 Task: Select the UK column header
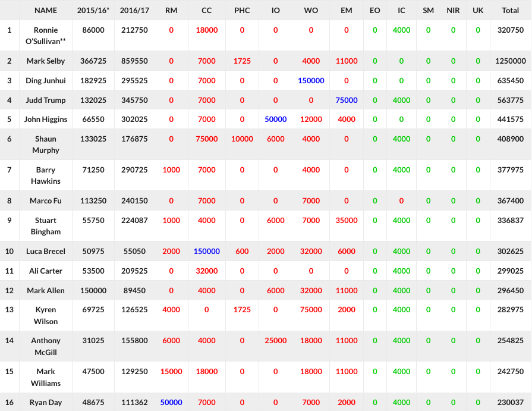point(478,10)
